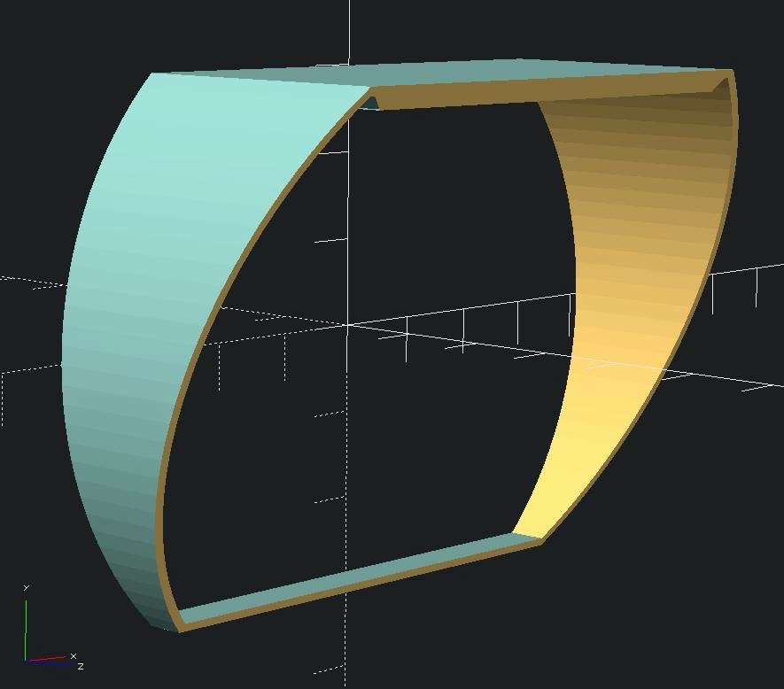Click the green Y axis of orientation gizmo
The height and width of the screenshot is (689, 784).
(26, 629)
